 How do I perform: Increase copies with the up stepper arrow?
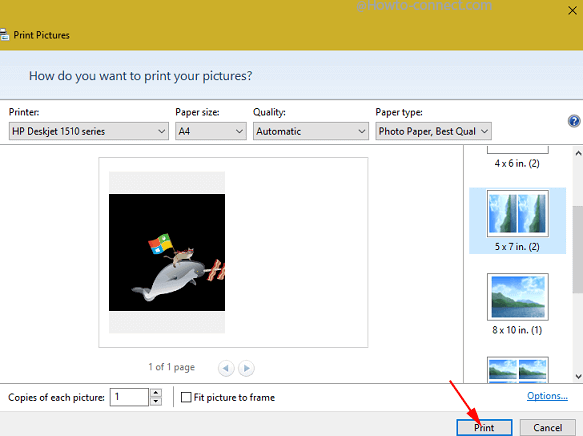(156, 393)
